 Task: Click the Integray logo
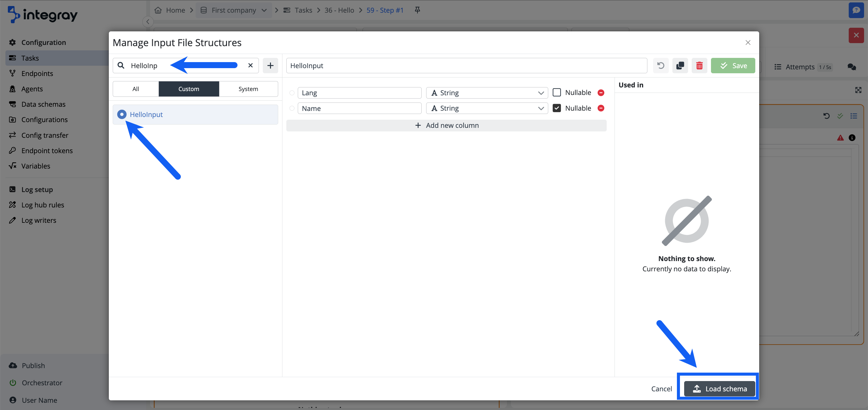tap(42, 15)
